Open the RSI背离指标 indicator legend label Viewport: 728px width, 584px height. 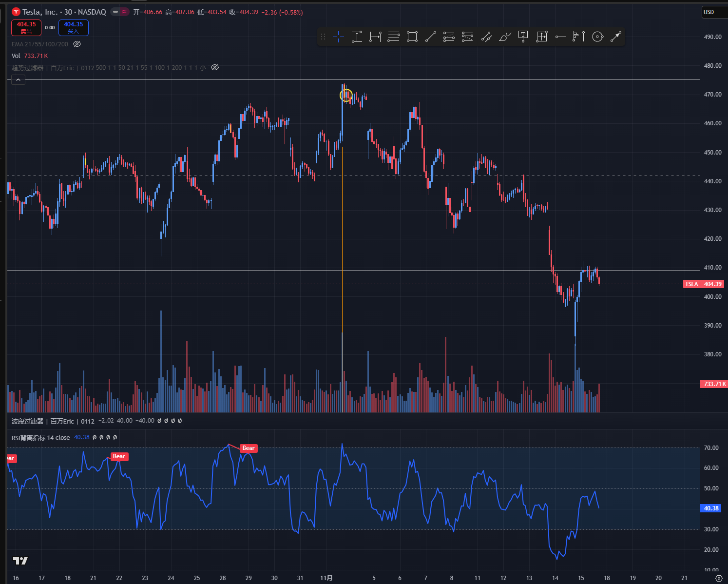pos(41,437)
